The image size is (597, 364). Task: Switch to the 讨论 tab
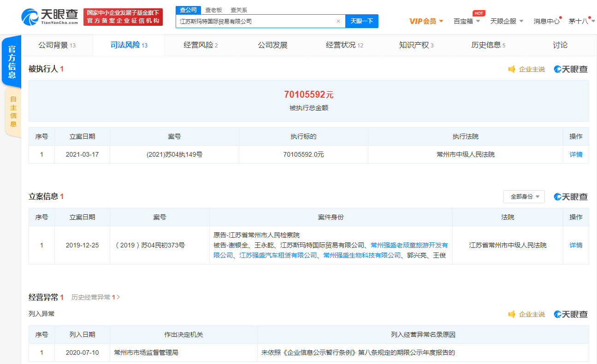560,45
